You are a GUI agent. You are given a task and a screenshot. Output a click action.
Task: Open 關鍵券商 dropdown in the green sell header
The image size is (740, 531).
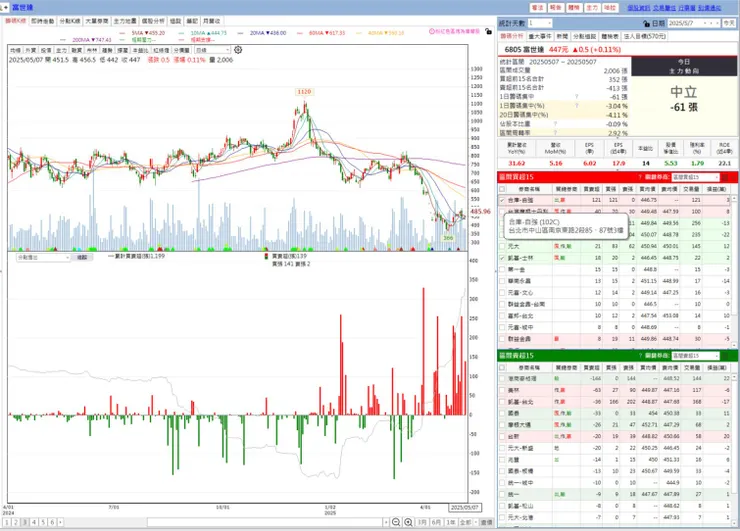(695, 355)
